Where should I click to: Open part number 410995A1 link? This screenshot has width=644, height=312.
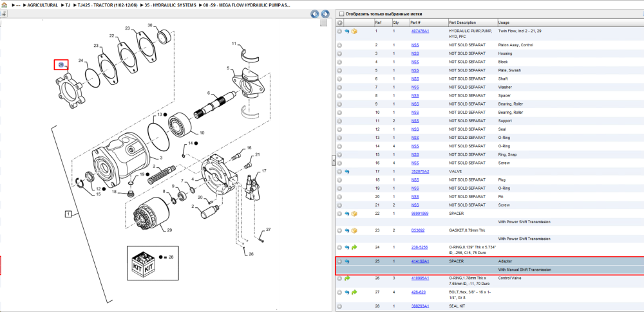click(x=420, y=279)
